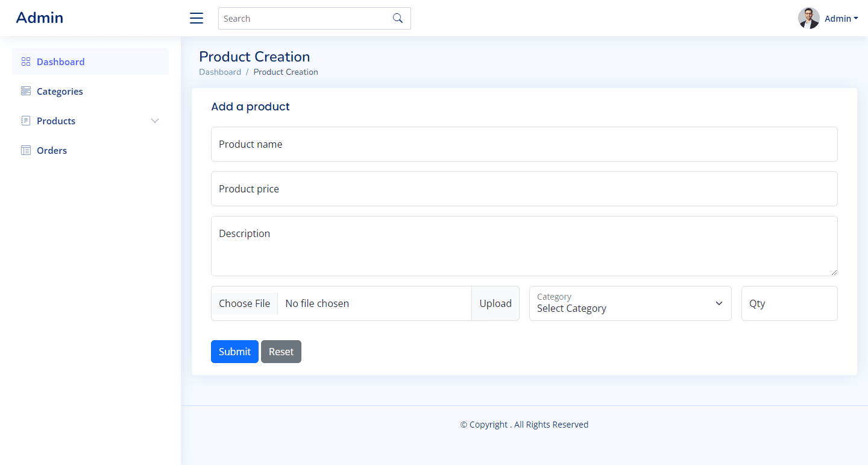The image size is (868, 465).
Task: Open Dashboard in the sidebar
Action: [x=90, y=62]
